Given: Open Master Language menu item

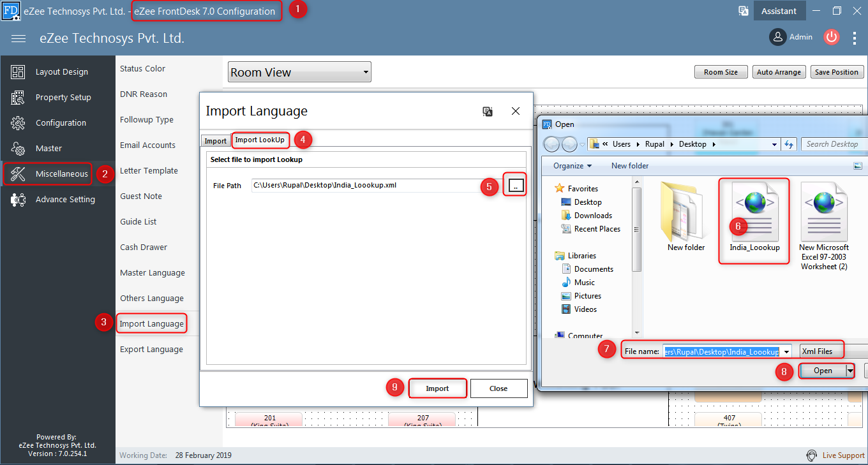Looking at the screenshot, I should 153,272.
